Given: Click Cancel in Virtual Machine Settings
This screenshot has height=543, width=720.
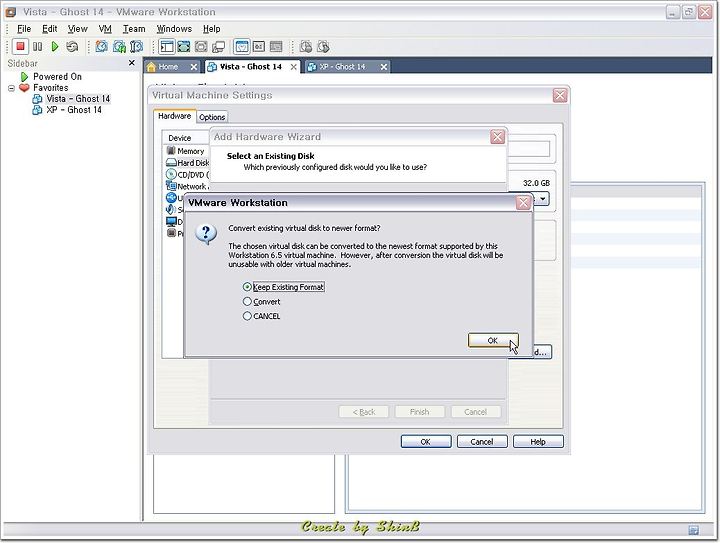Looking at the screenshot, I should pos(482,442).
